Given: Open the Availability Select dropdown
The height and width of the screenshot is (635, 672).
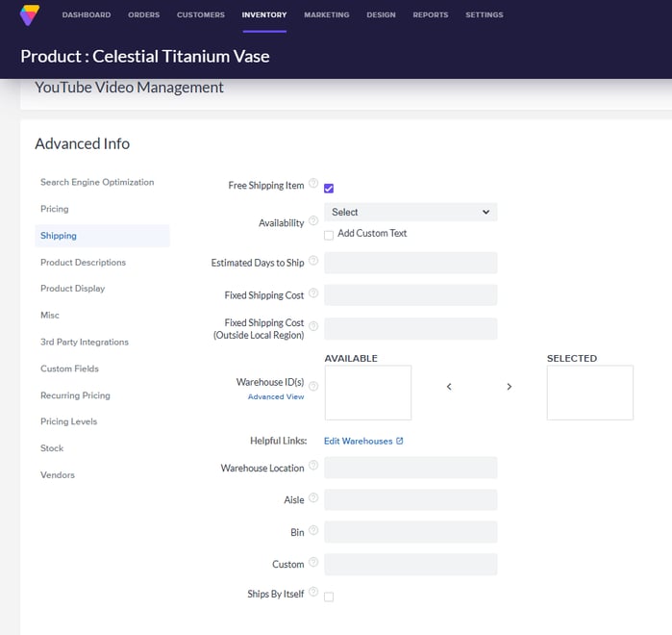Looking at the screenshot, I should pyautogui.click(x=411, y=213).
